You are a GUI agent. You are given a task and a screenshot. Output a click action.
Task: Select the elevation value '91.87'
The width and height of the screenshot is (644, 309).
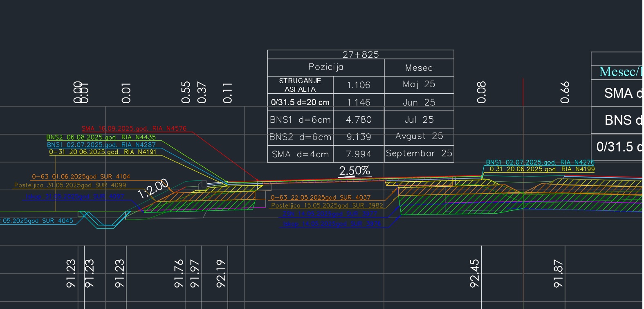558,273
